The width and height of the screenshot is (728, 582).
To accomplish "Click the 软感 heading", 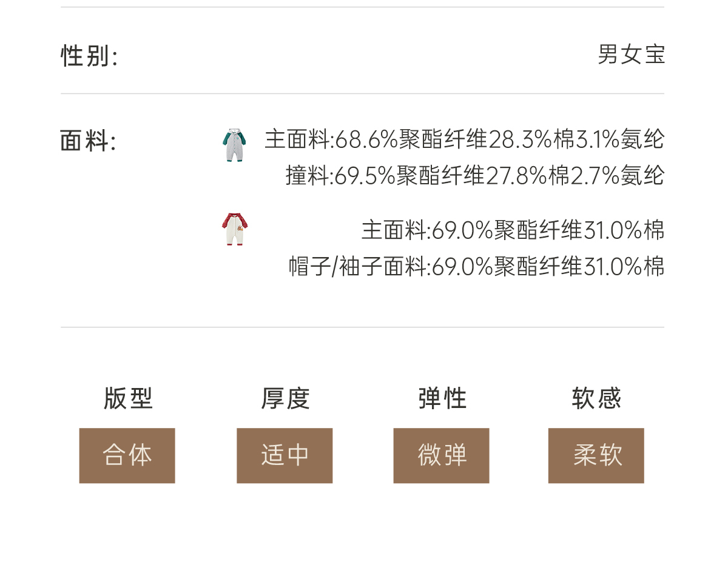I will click(596, 399).
